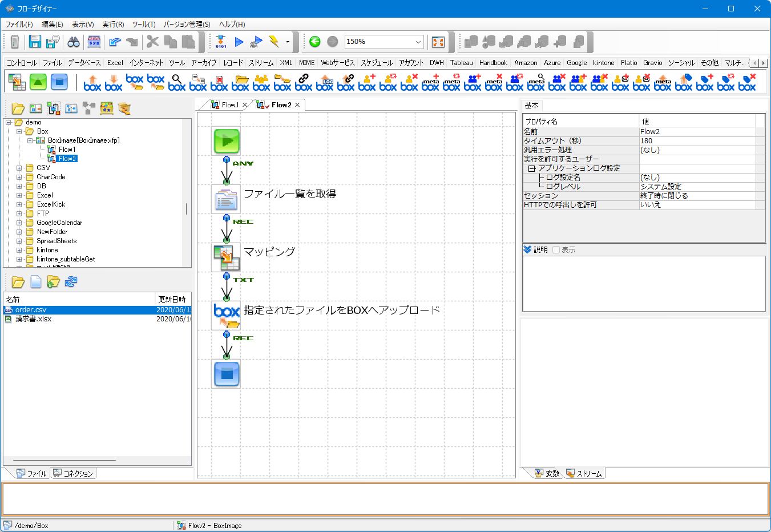Click the blue run flow play icon
Viewport: 771px width, 532px height.
coord(239,42)
